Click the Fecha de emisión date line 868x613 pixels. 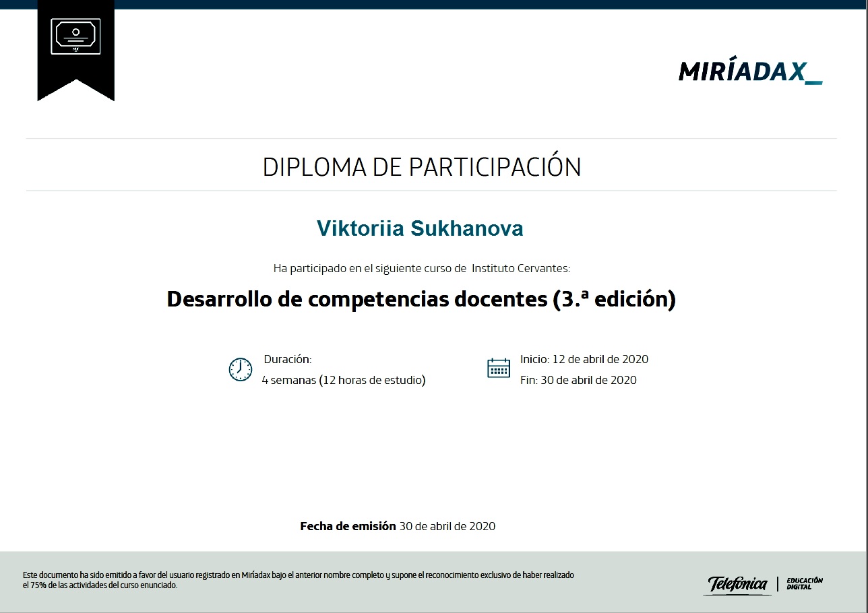(x=398, y=526)
